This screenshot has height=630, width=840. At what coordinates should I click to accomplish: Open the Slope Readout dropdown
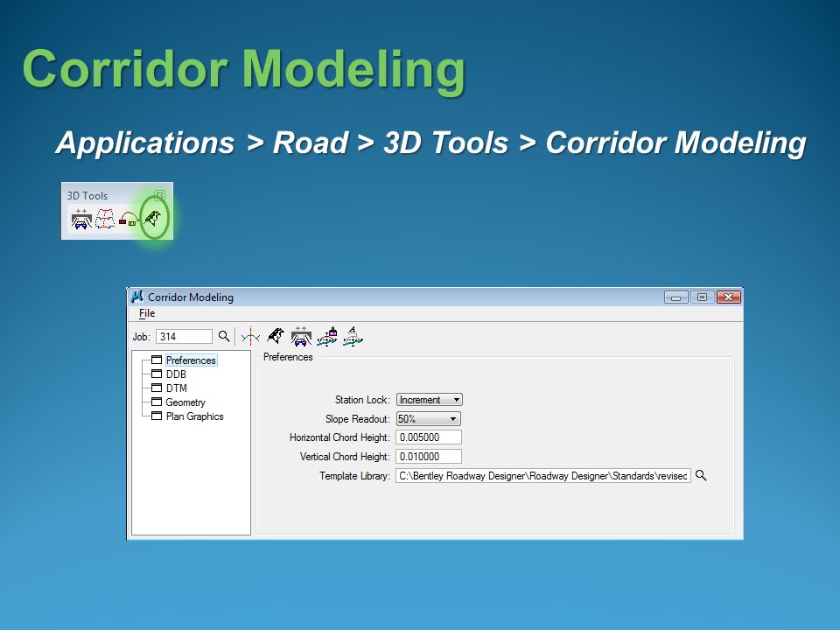tap(428, 419)
